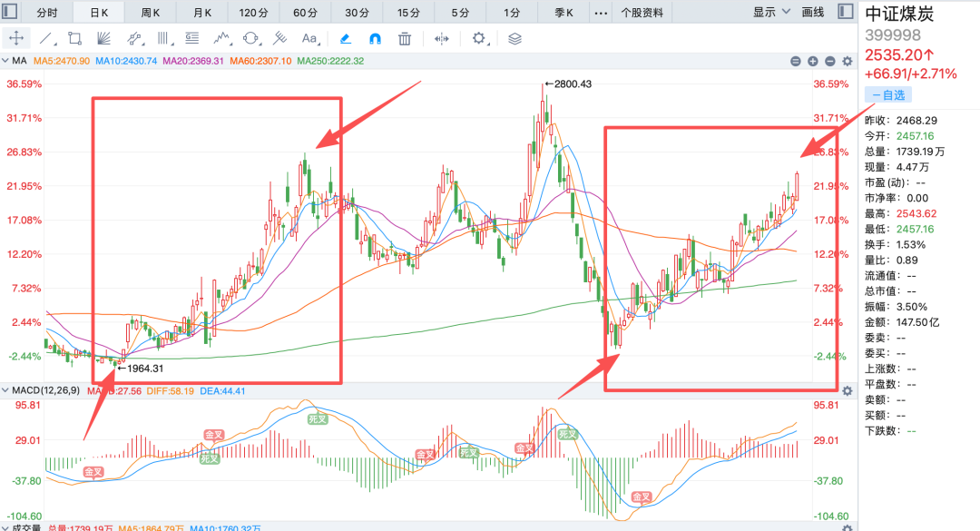
Task: Collapse the MA indicator chevron
Action: [5, 61]
